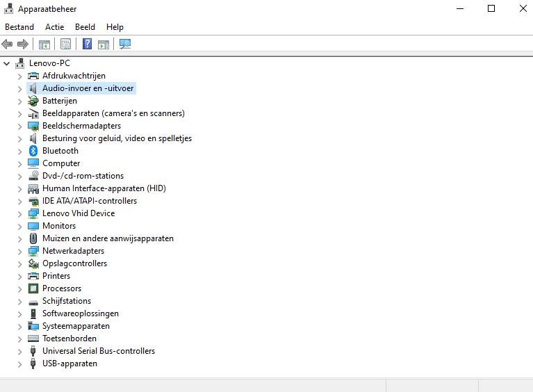The width and height of the screenshot is (533, 392).
Task: Select the Schijfstations label
Action: (x=67, y=301)
